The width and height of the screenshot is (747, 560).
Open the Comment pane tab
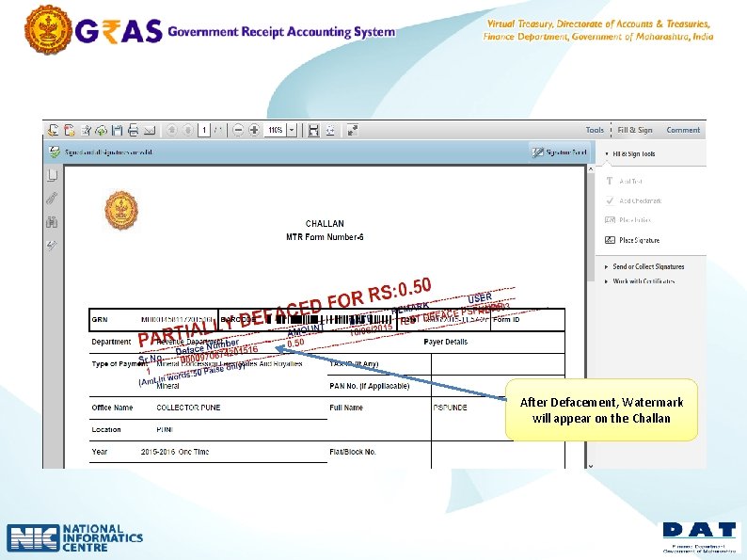pyautogui.click(x=683, y=130)
